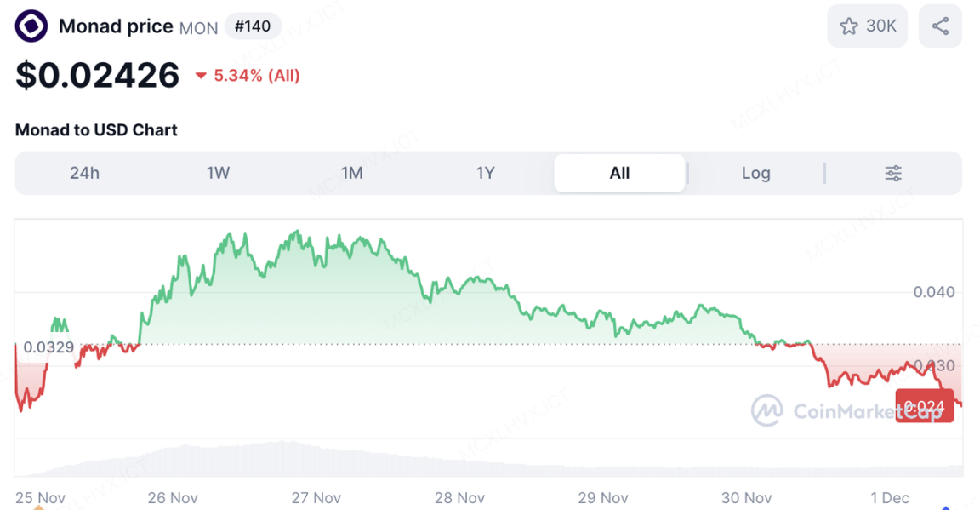Click the 0.040 price axis label
Image resolution: width=980 pixels, height=510 pixels.
click(934, 292)
